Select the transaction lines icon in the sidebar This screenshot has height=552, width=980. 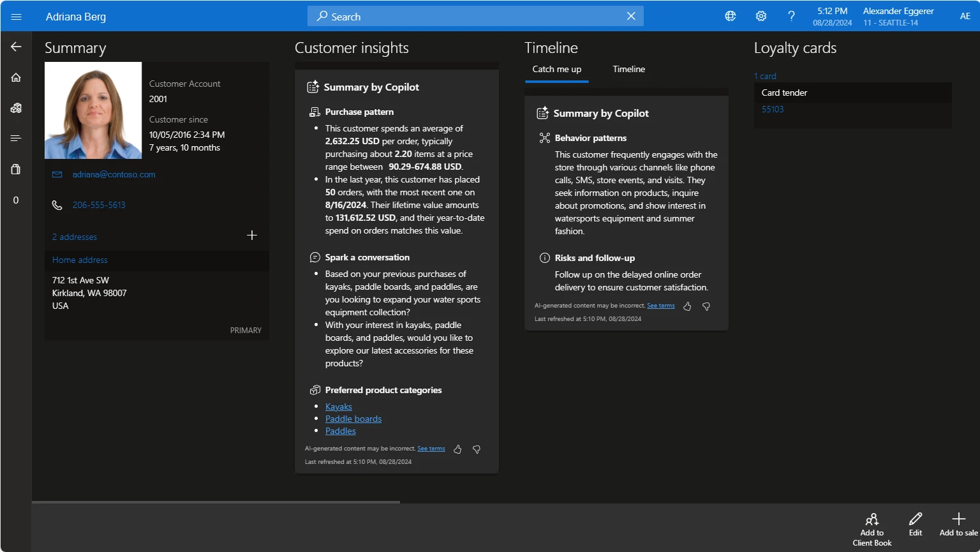point(15,138)
